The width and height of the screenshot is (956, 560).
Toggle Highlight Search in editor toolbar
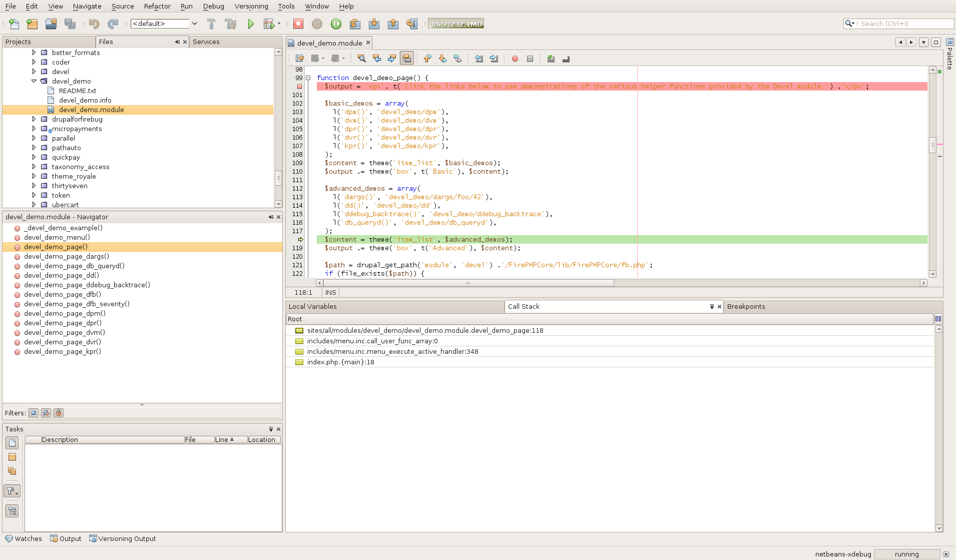coord(407,59)
